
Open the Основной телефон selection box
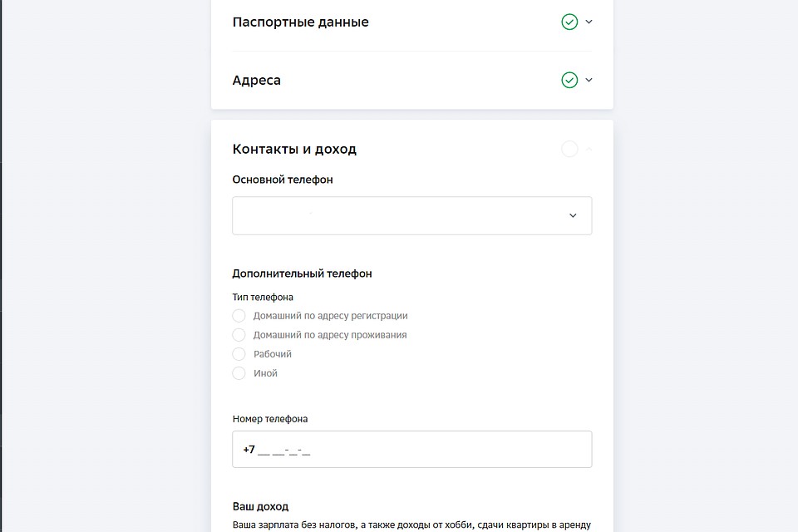click(x=411, y=216)
